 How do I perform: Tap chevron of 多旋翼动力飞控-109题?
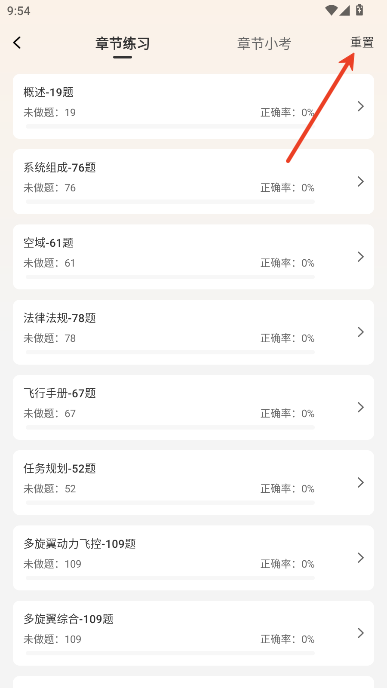coord(361,558)
